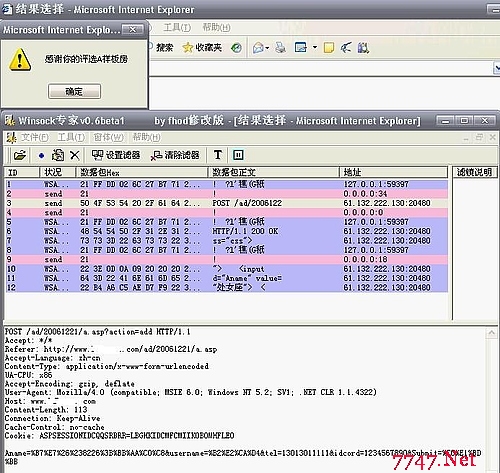Image resolution: width=500 pixels, height=473 pixels.
Task: Open the 工具(T) menu in Winsock Expert
Action: (x=71, y=137)
